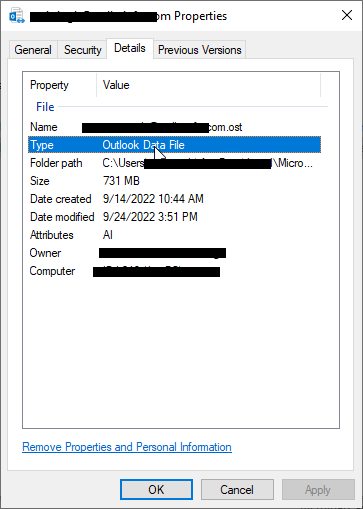Click the File group heading

point(45,107)
